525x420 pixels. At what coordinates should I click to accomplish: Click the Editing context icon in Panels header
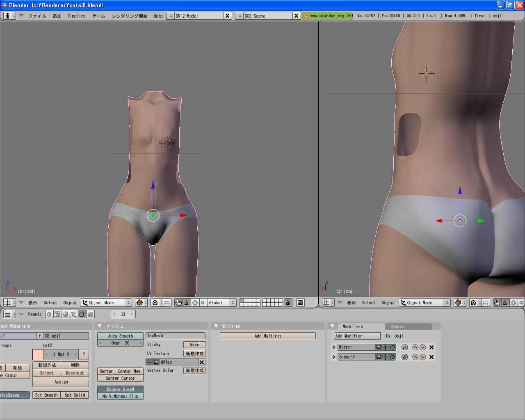[x=82, y=314]
